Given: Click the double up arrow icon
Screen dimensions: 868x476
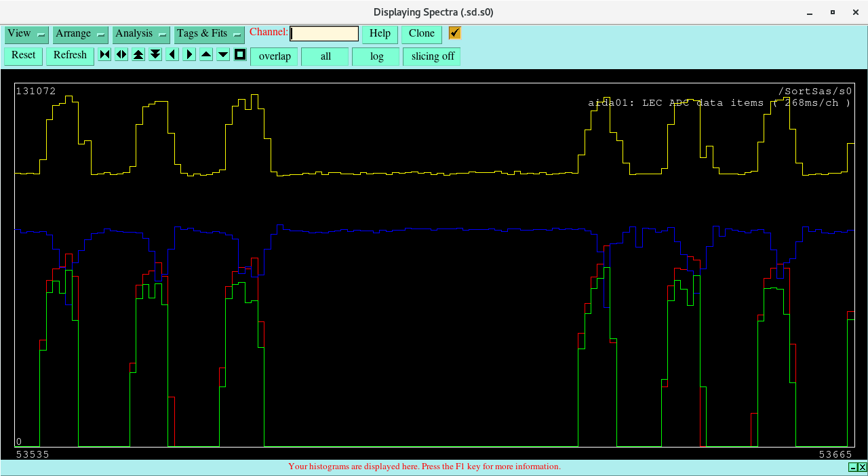Looking at the screenshot, I should (138, 55).
